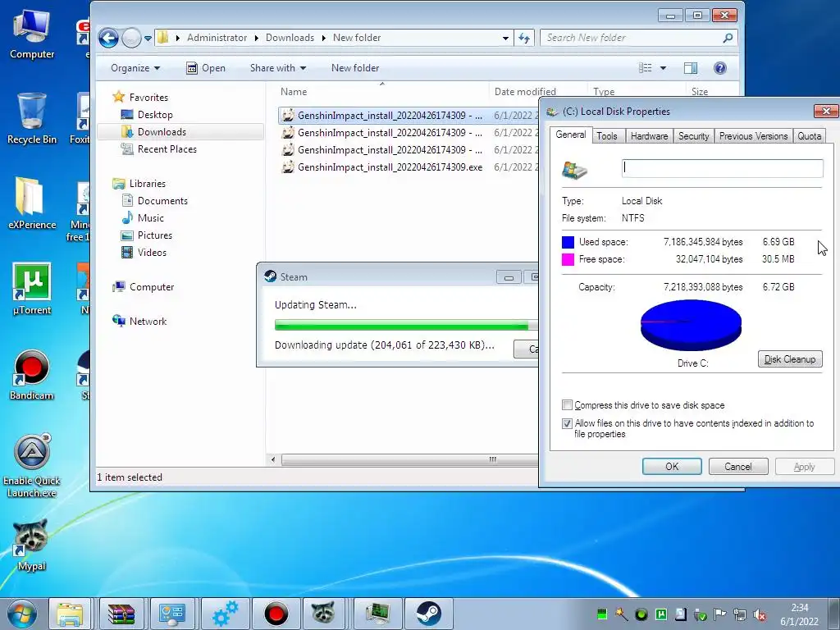Open the Enable Quick Launch.exe desktop icon

pos(32,466)
